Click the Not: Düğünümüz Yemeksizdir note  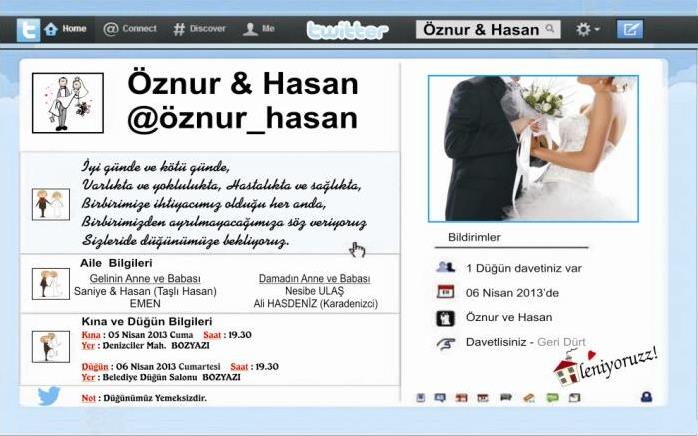coord(144,398)
